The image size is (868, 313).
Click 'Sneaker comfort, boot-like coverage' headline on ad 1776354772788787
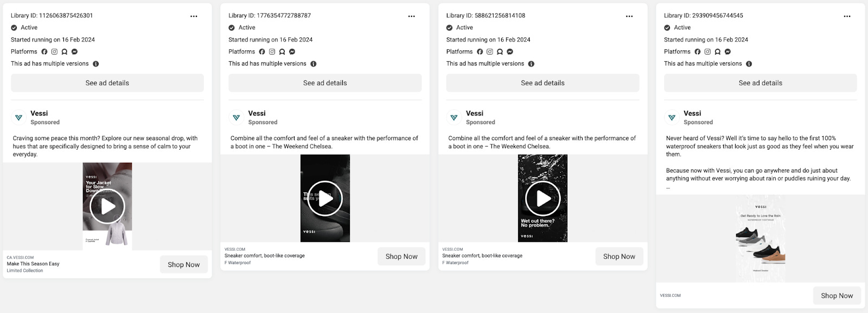click(265, 255)
